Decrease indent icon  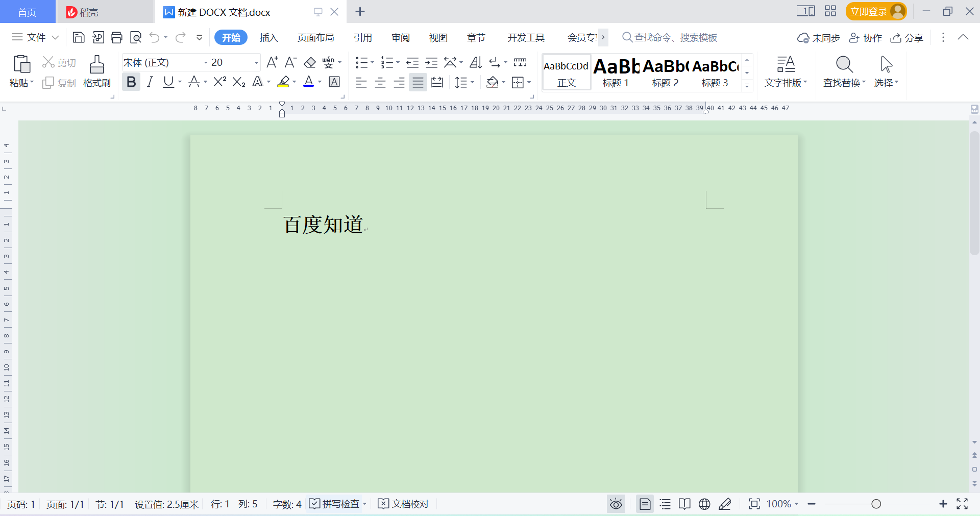(x=412, y=62)
